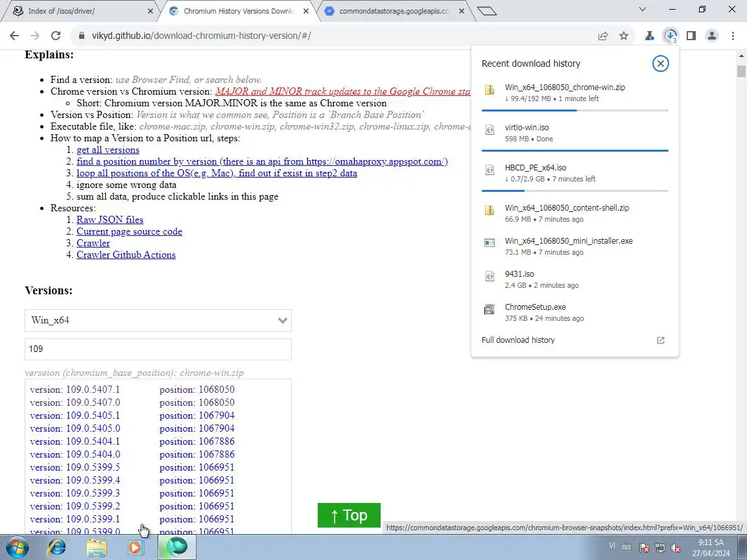The height and width of the screenshot is (560, 747).
Task: Open the Crawler link
Action: pyautogui.click(x=93, y=243)
